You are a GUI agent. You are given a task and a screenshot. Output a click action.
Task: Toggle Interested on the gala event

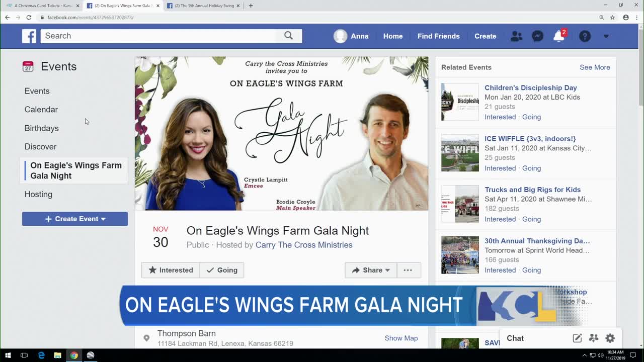click(x=171, y=270)
